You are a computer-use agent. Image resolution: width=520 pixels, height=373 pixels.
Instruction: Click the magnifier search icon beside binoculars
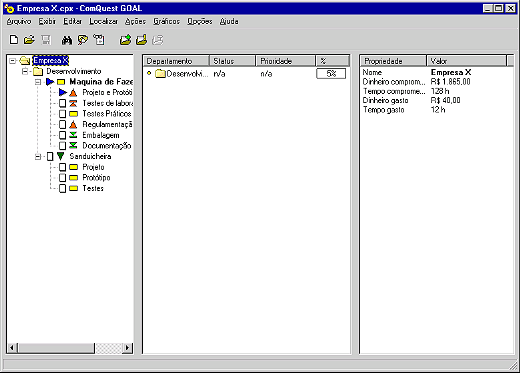(x=82, y=40)
